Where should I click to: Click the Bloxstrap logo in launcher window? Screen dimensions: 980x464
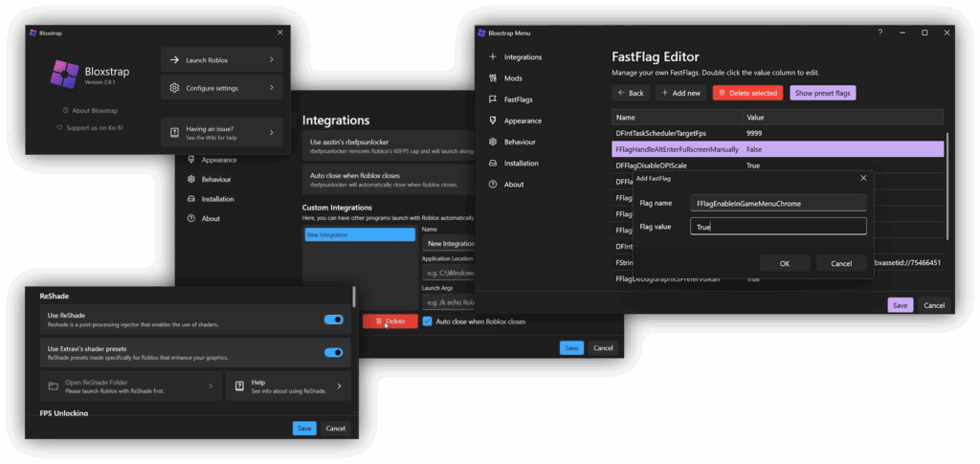point(64,75)
